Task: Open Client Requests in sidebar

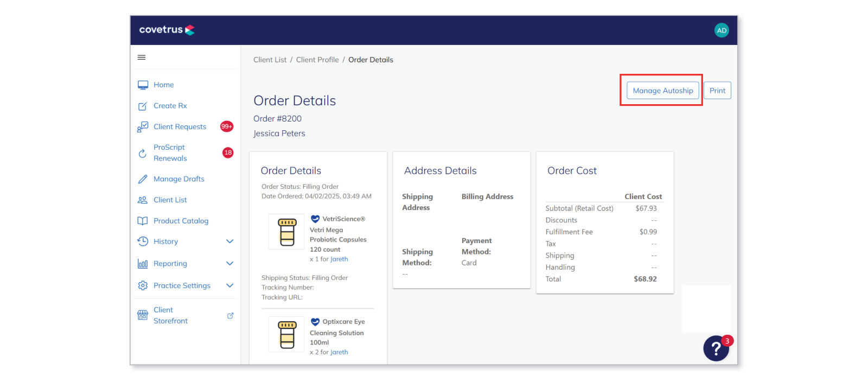Action: [x=180, y=126]
